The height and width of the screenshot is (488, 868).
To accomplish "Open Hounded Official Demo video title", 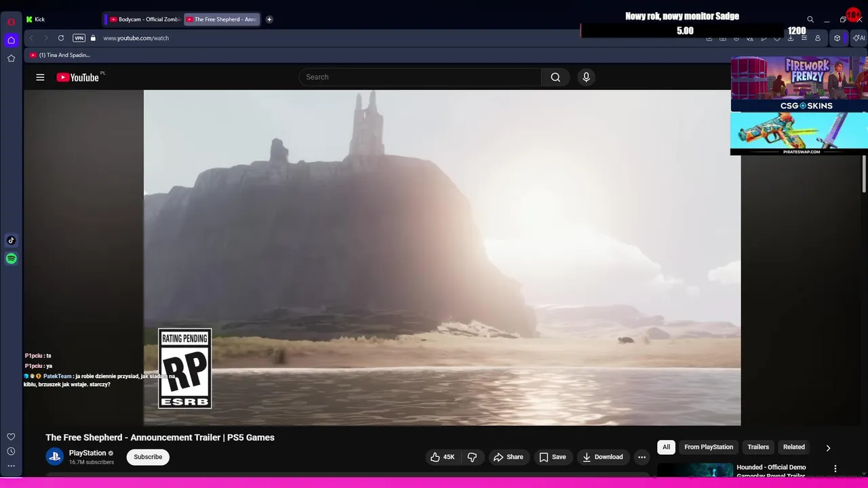I will tap(771, 472).
